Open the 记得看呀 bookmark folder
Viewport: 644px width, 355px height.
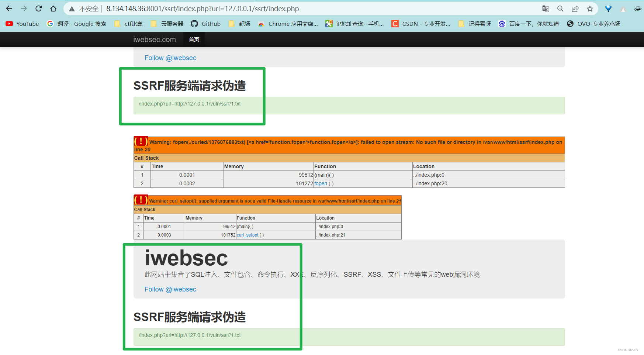475,24
